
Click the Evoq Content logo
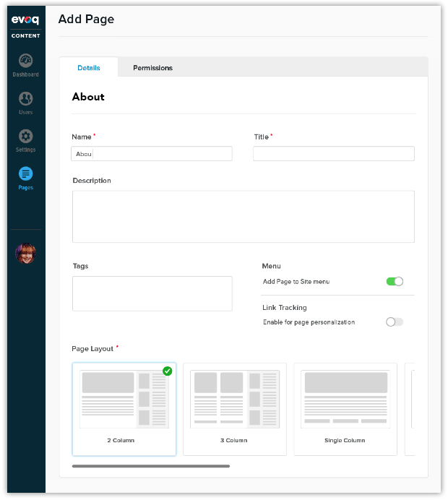(x=25, y=25)
